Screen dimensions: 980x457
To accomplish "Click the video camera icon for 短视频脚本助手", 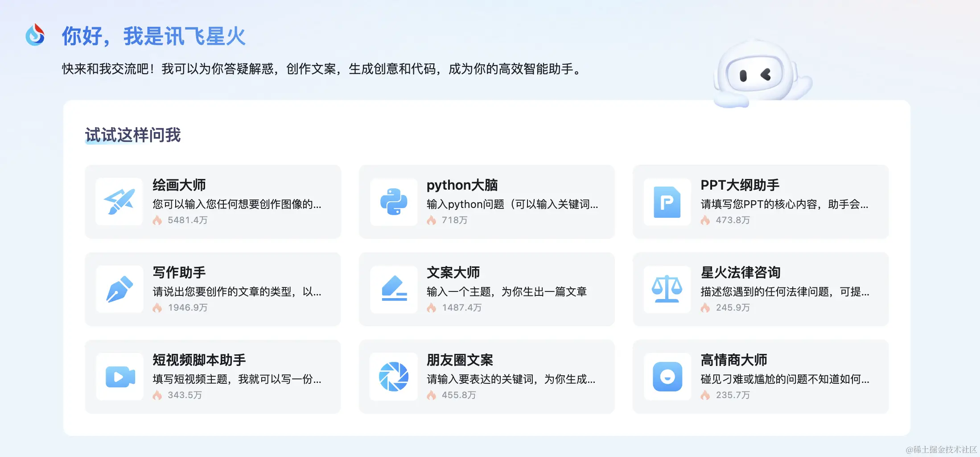I will pyautogui.click(x=120, y=377).
